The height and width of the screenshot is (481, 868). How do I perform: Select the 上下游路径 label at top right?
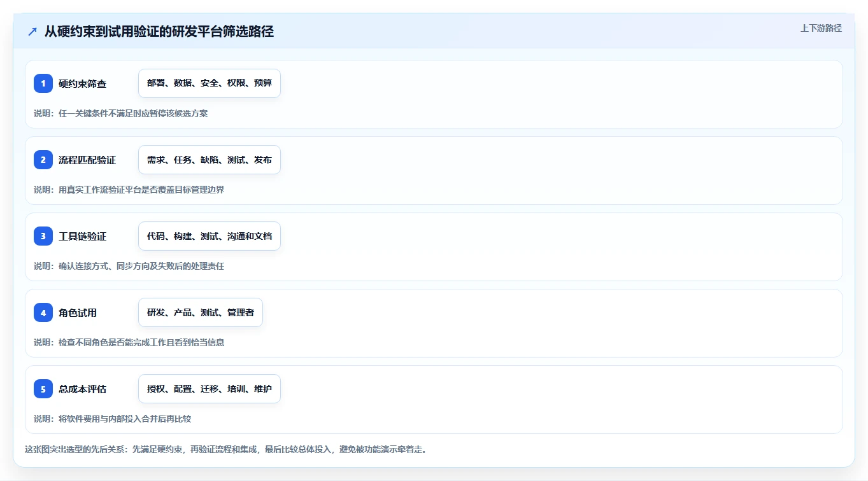(821, 28)
